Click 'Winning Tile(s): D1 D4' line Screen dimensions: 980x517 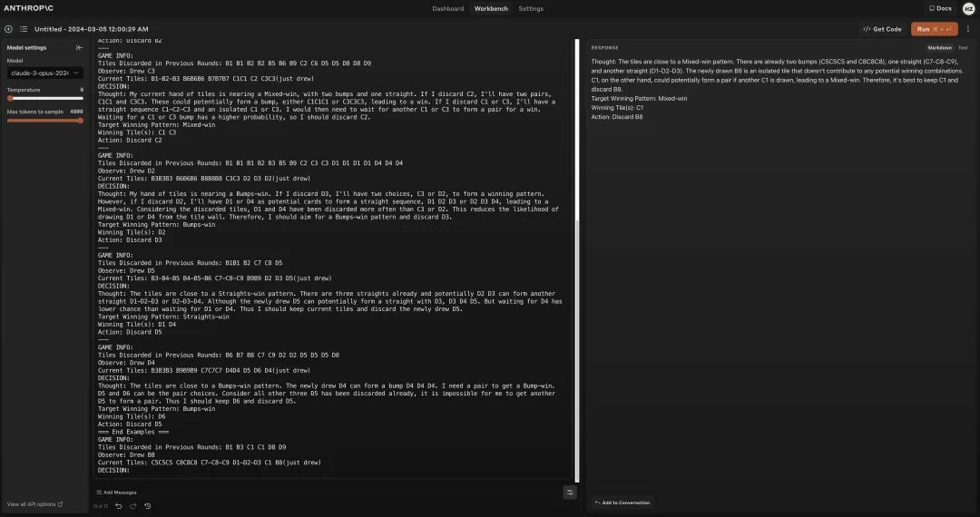click(x=137, y=325)
